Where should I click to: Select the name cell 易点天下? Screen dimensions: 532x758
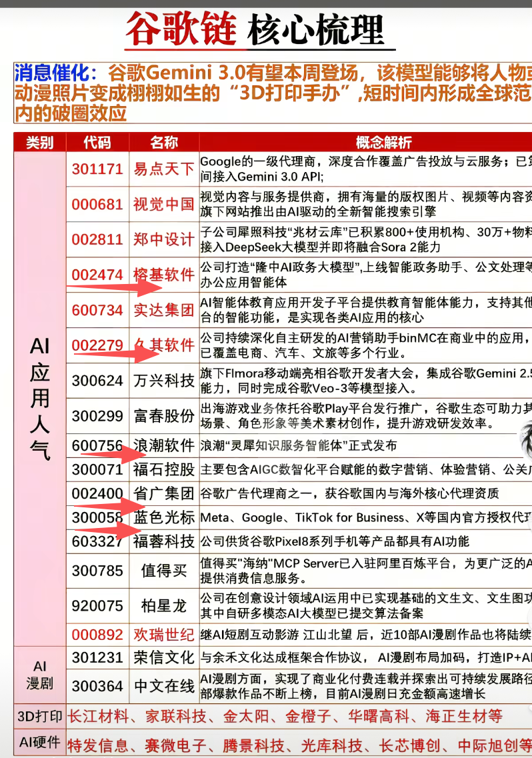(x=164, y=169)
